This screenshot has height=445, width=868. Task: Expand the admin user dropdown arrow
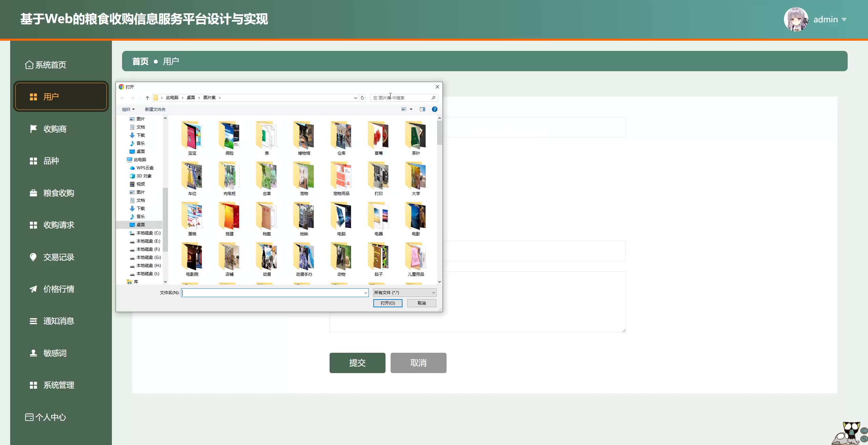tap(844, 20)
